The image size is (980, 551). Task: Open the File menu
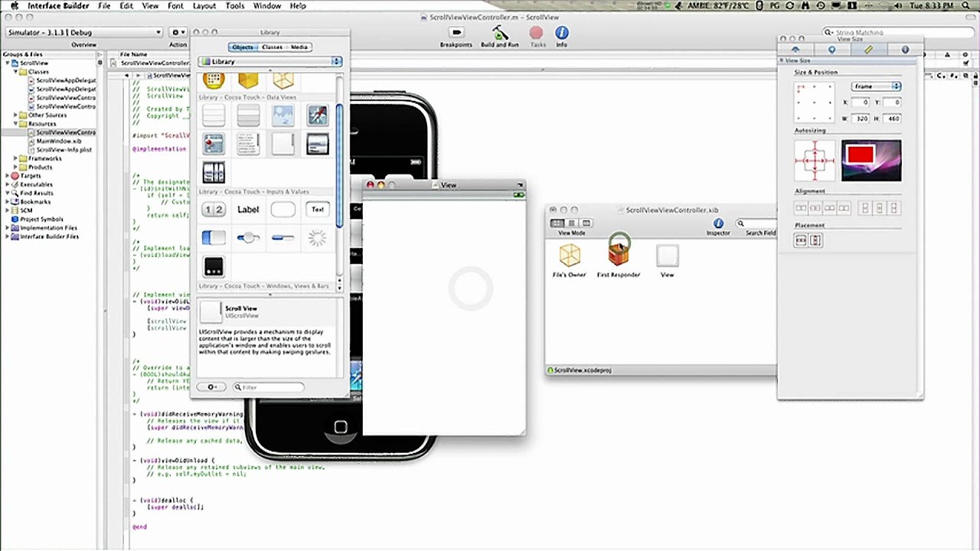(104, 5)
